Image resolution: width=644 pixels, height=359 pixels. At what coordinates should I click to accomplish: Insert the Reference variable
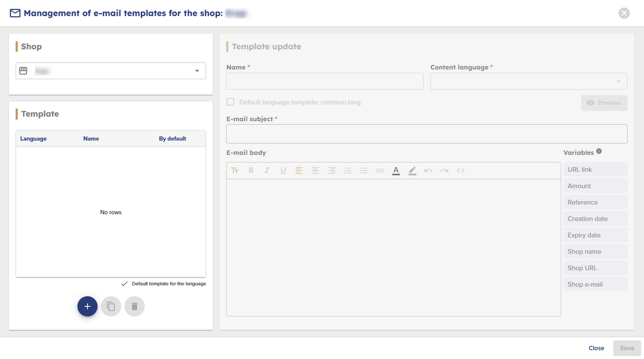[595, 202]
